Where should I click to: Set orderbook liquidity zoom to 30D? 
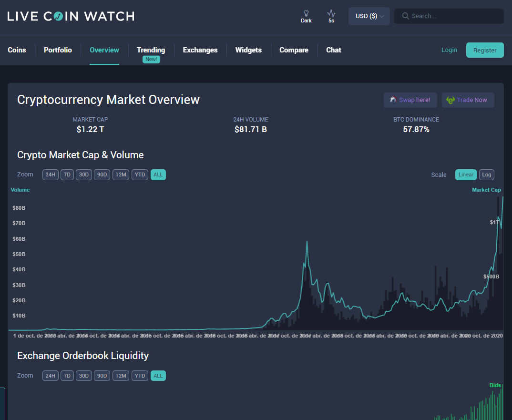coord(83,376)
